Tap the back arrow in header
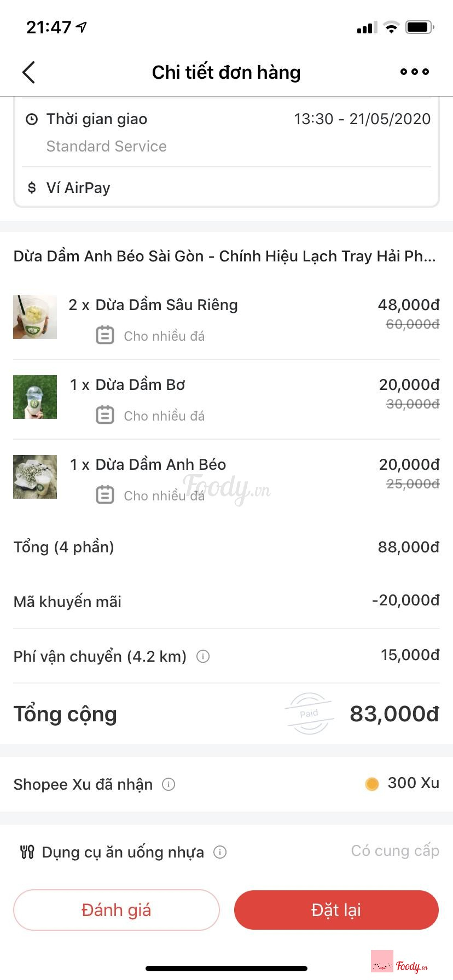 tap(29, 72)
